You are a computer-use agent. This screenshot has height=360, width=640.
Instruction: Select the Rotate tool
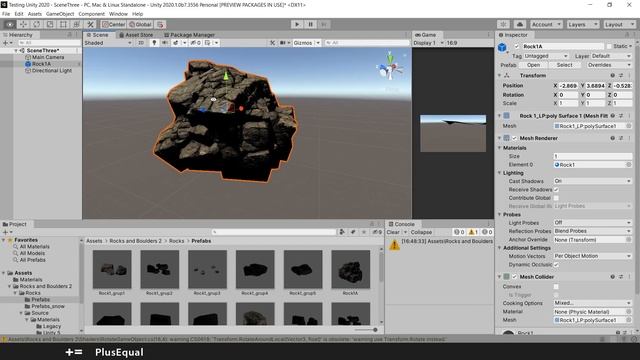[x=37, y=24]
